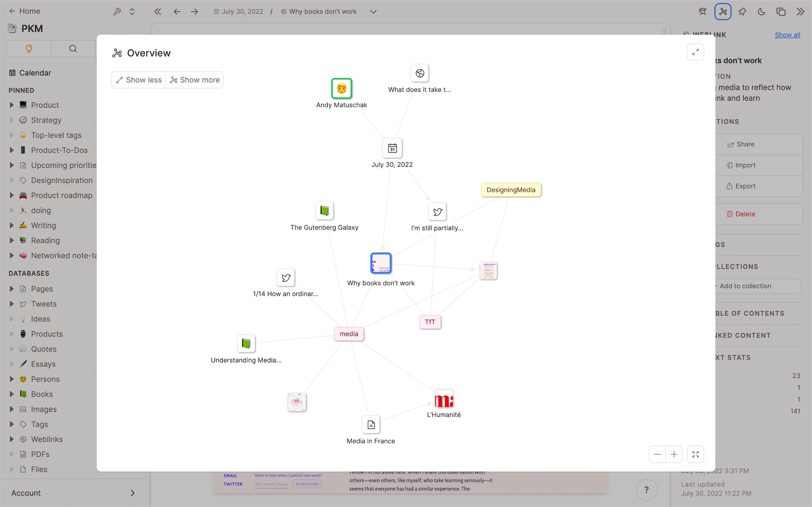Click the wrench settings icon
This screenshot has width=812, height=507.
[117, 11]
